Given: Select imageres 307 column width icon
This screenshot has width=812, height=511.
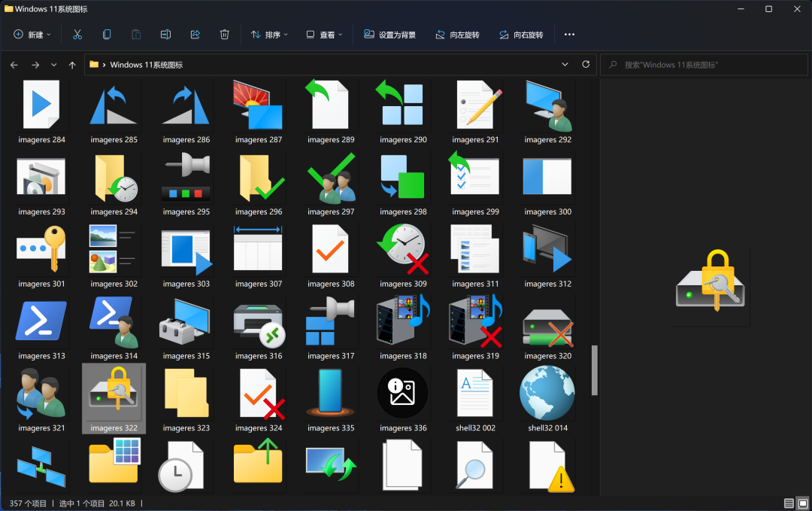Looking at the screenshot, I should [x=259, y=249].
